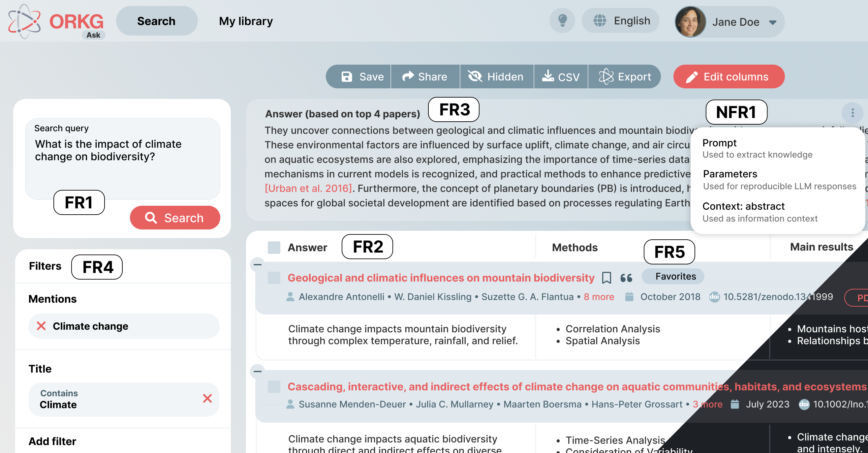
Task: Remove the Climate change mention filter
Action: (x=41, y=326)
